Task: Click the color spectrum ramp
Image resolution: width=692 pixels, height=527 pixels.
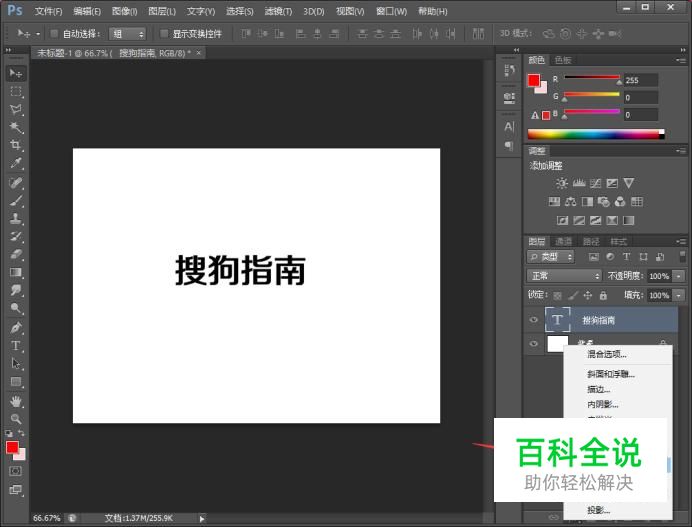Action: (596, 134)
